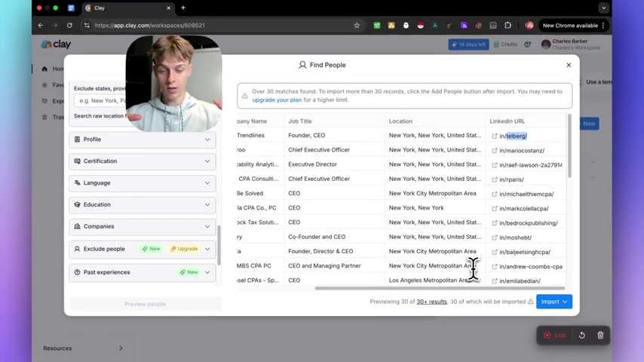Image resolution: width=644 pixels, height=362 pixels.
Task: Click the results table vertical scrollbar
Action: (569, 146)
